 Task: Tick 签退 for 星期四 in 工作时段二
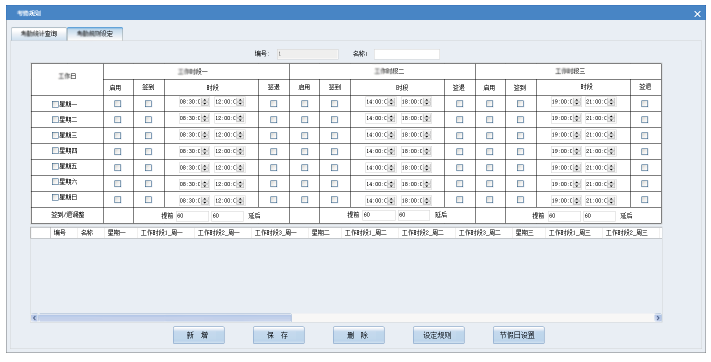click(x=459, y=152)
